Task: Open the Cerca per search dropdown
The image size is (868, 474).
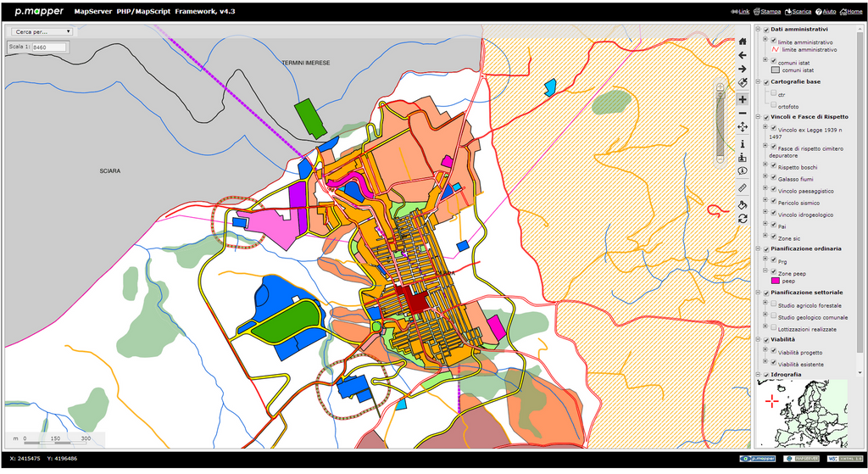Action: [40, 31]
